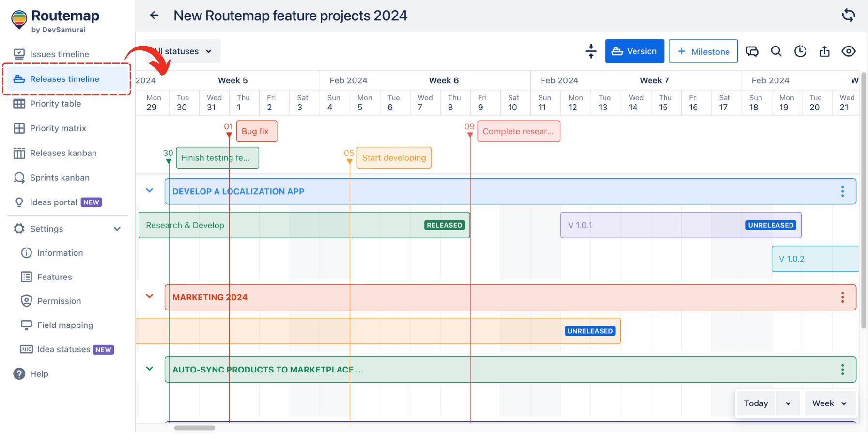868x434 pixels.
Task: Click the Version button
Action: tap(634, 51)
